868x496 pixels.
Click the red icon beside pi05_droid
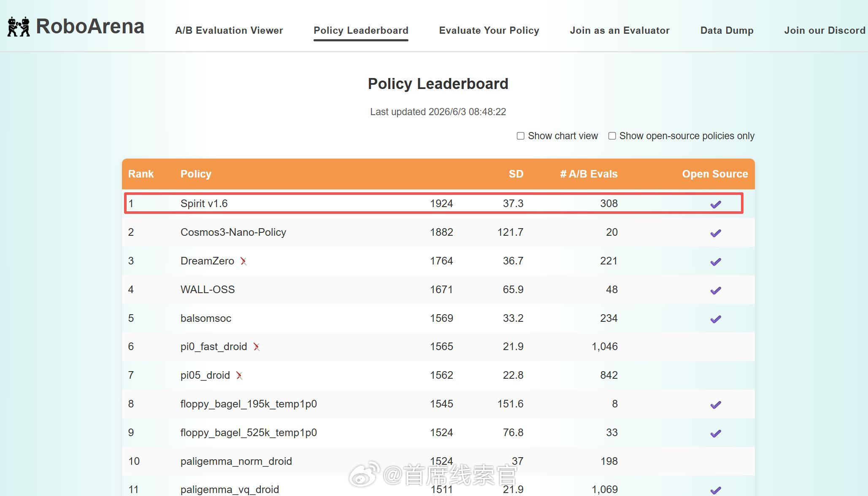[239, 375]
